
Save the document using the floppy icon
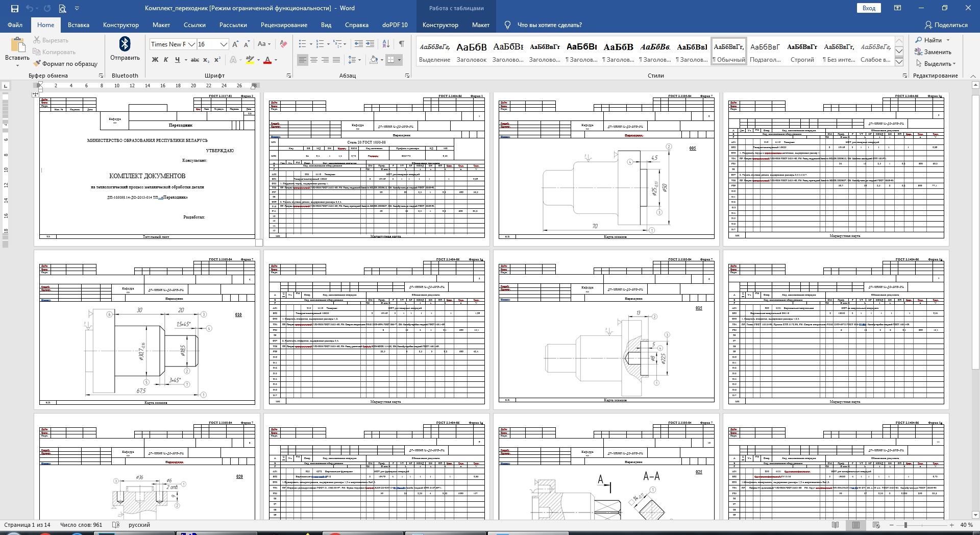click(14, 8)
